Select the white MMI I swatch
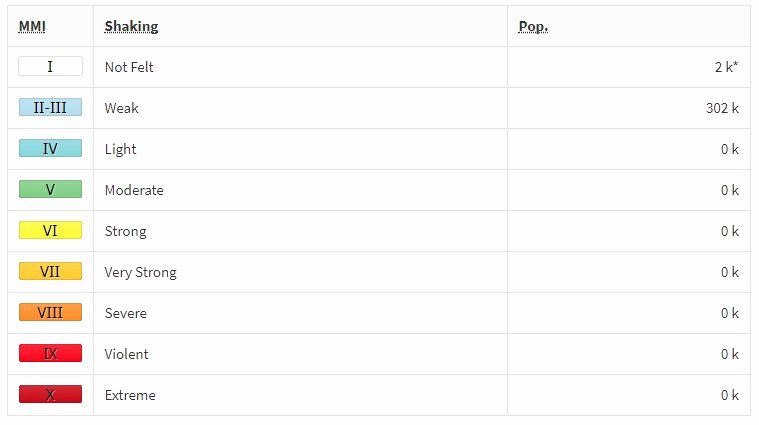 tap(50, 66)
